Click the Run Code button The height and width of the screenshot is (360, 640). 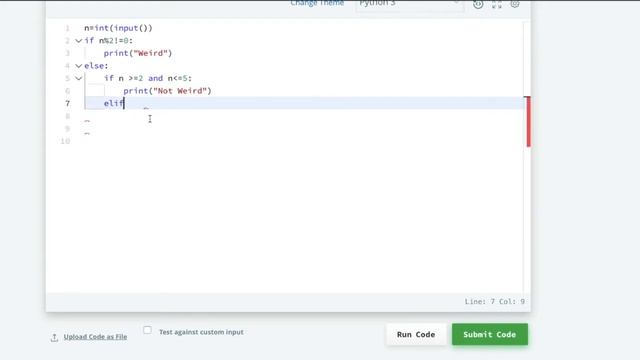click(416, 334)
